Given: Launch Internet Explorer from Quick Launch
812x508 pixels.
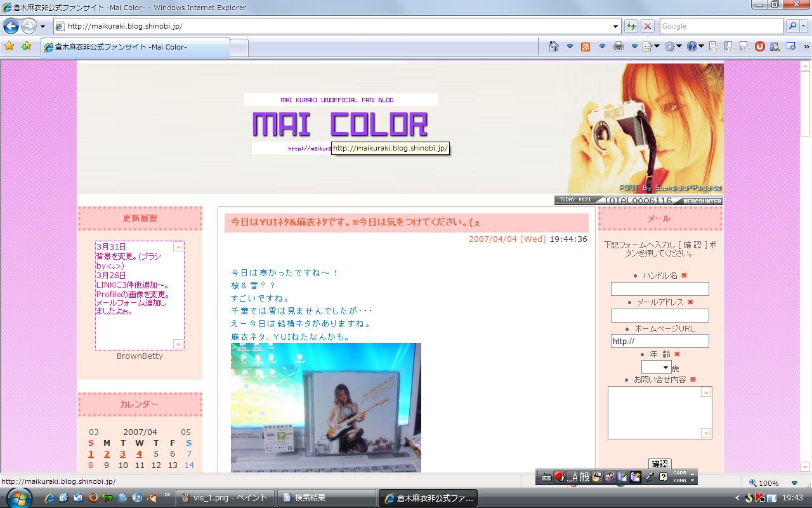Looking at the screenshot, I should click(49, 498).
